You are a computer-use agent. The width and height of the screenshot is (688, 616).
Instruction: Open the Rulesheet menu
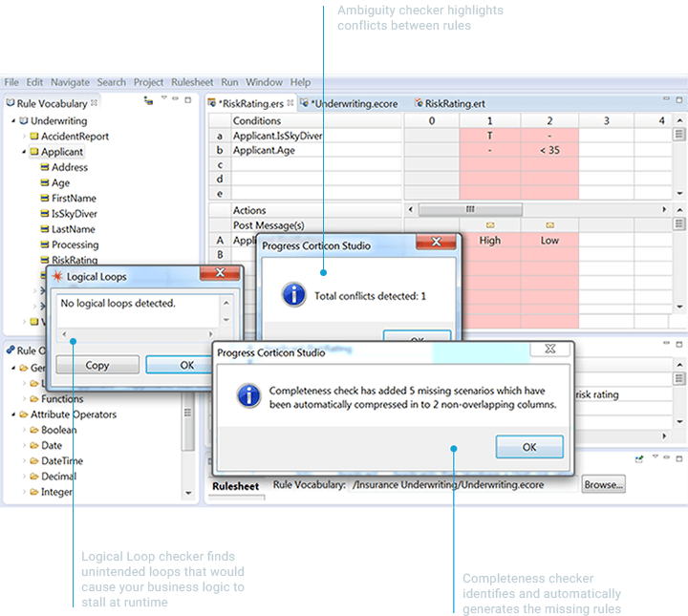pyautogui.click(x=192, y=82)
